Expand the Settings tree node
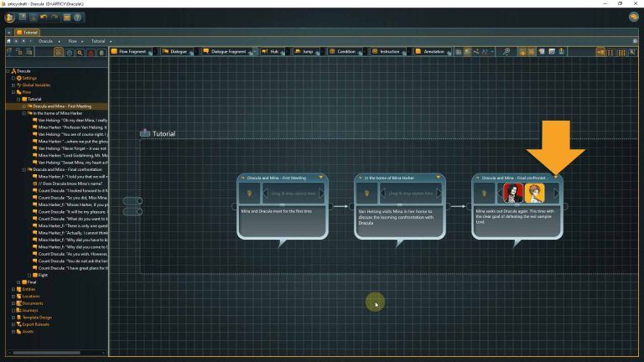The width and height of the screenshot is (644, 362). (x=13, y=78)
